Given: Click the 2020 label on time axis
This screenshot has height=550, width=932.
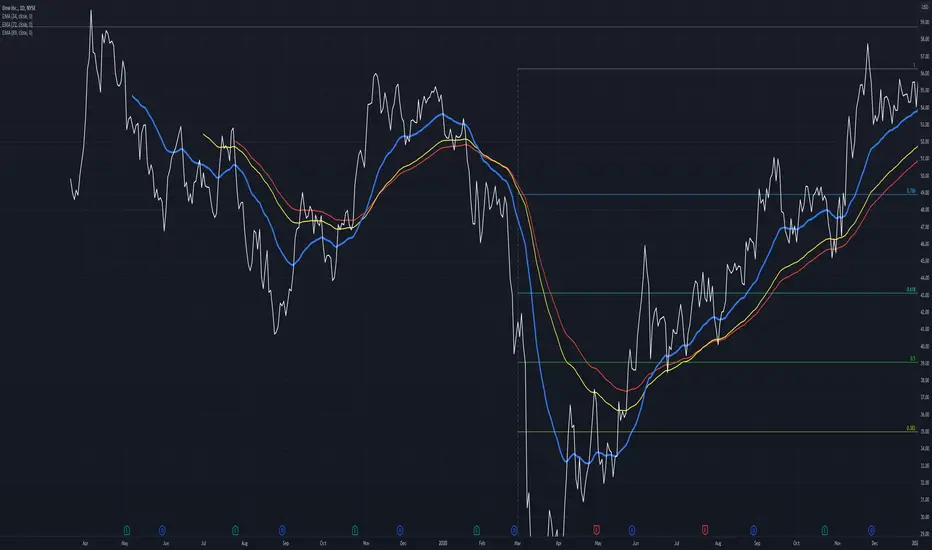Looking at the screenshot, I should [443, 543].
